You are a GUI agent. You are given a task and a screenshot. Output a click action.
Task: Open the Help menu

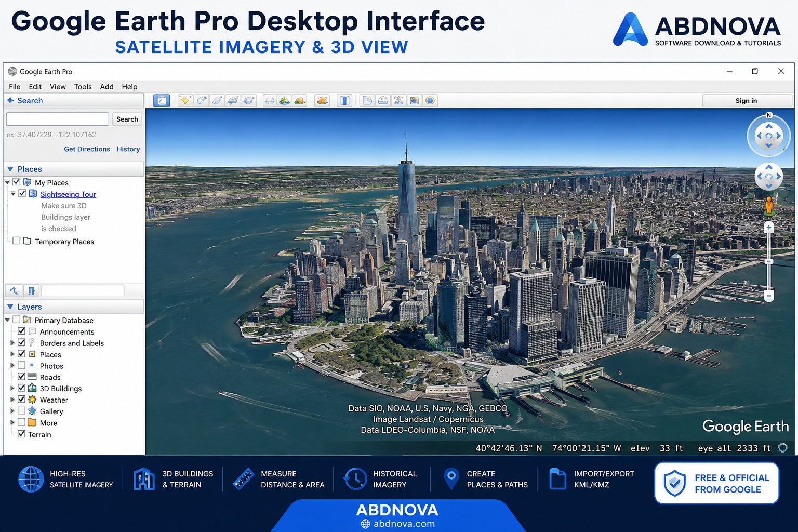pos(129,87)
